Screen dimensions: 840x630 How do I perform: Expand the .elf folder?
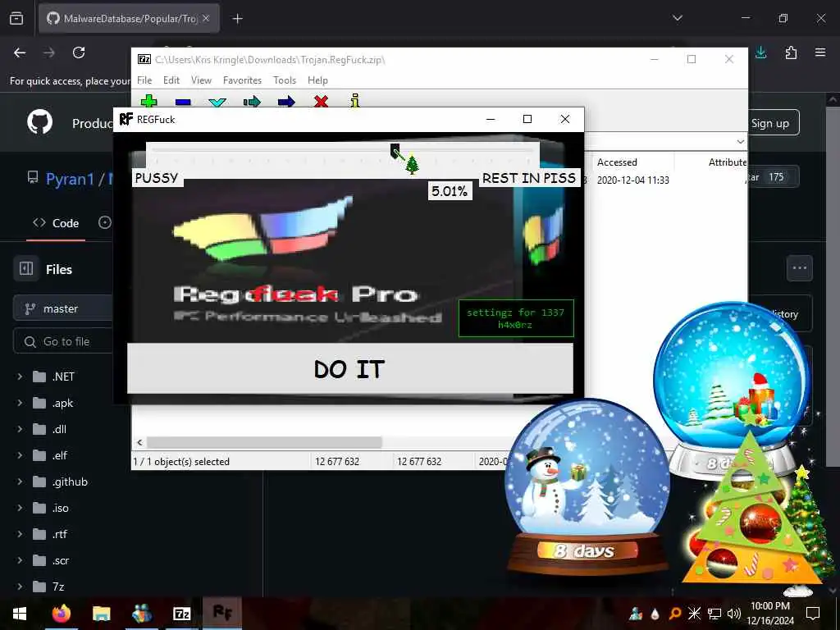point(20,455)
